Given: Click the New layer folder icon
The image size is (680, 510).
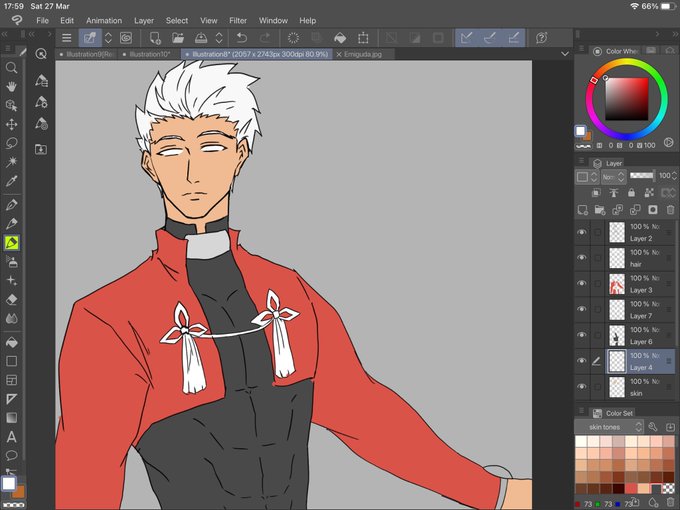Looking at the screenshot, I should [x=600, y=210].
